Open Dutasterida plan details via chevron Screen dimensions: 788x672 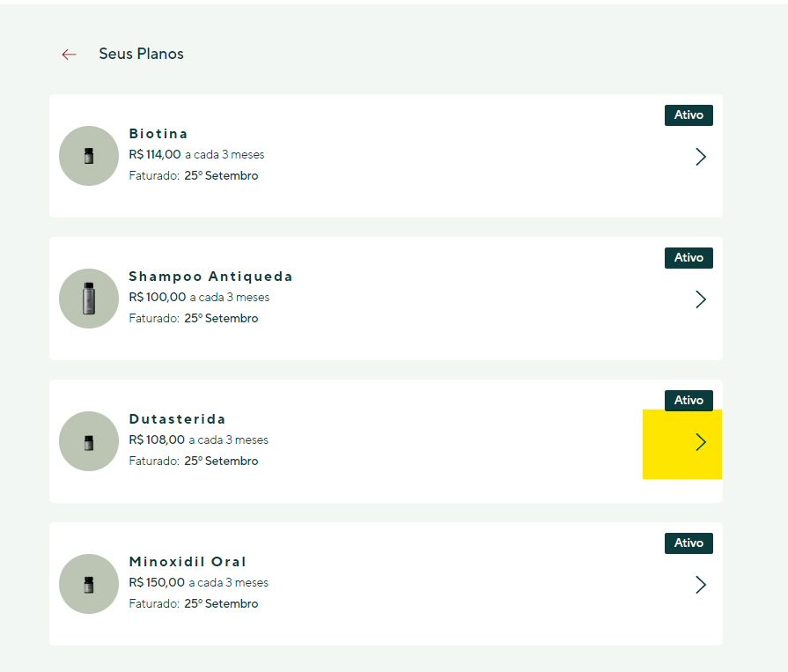[701, 442]
